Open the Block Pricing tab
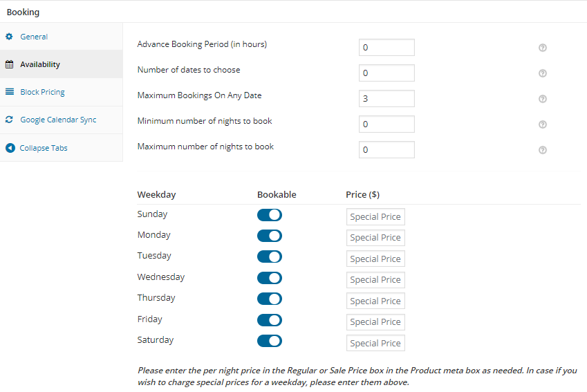Image resolution: width=587 pixels, height=392 pixels. tap(41, 92)
